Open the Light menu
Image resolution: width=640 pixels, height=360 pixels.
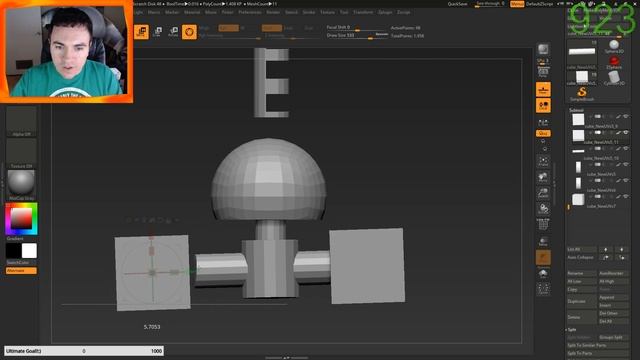[138, 12]
